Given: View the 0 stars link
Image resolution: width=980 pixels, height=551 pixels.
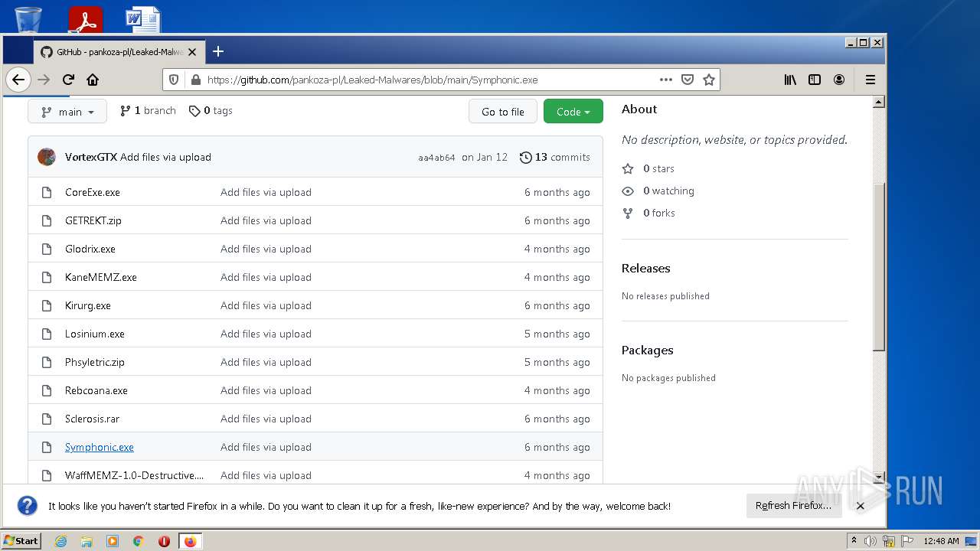Looking at the screenshot, I should [648, 168].
